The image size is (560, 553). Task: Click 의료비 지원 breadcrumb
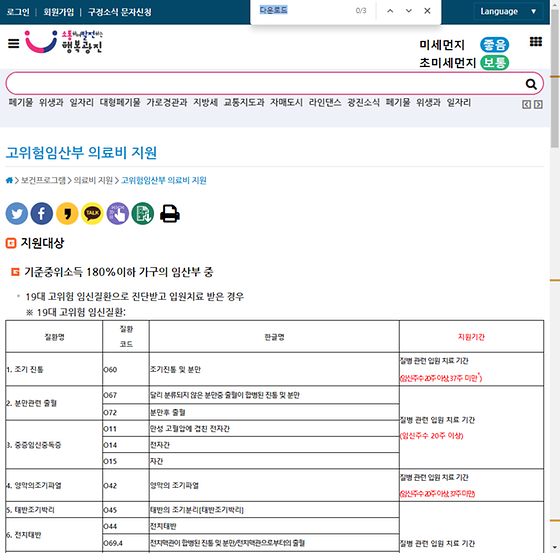(x=93, y=180)
